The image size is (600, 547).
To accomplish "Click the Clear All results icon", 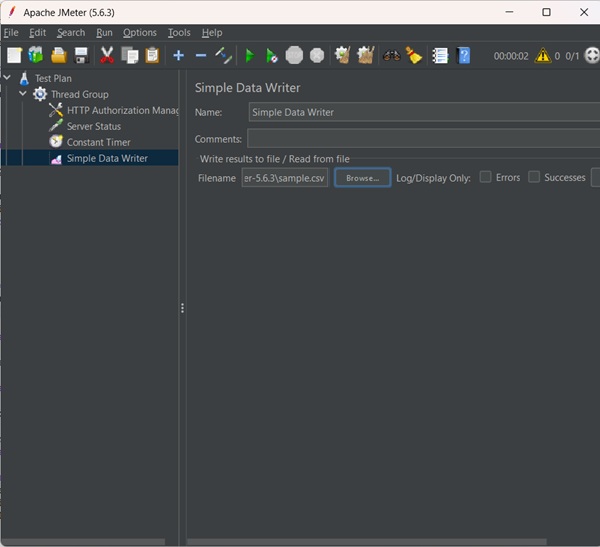I will click(365, 56).
